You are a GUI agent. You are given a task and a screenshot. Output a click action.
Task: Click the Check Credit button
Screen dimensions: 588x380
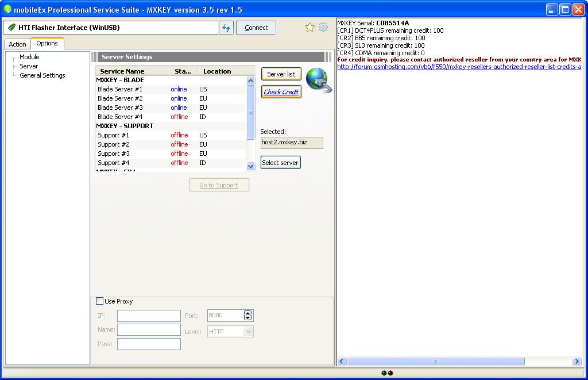click(281, 92)
